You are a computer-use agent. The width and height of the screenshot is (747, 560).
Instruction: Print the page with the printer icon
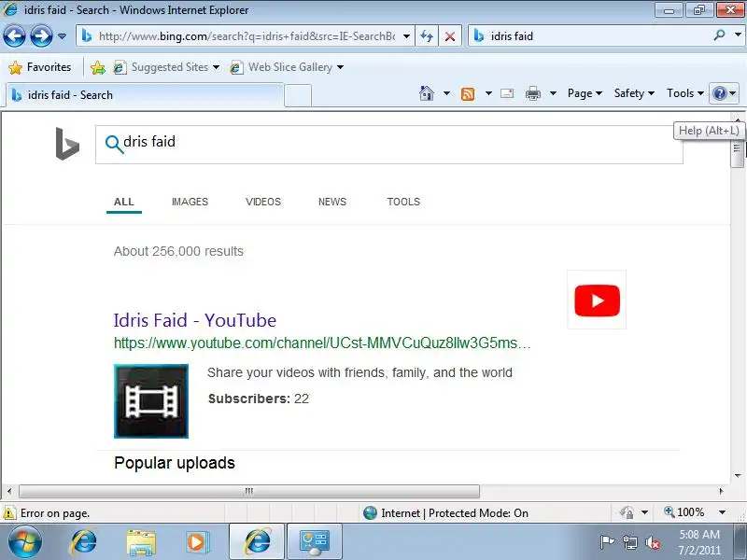tap(532, 93)
